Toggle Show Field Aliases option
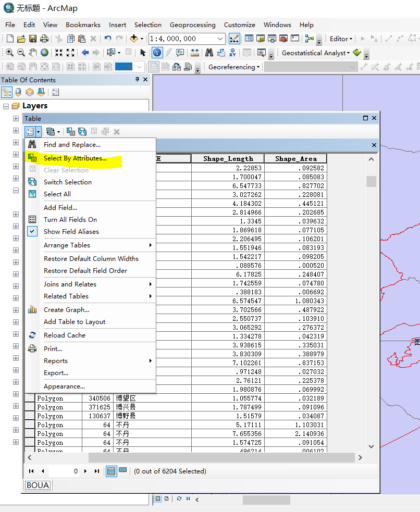Screen dimensions: 420x512 coord(71,232)
